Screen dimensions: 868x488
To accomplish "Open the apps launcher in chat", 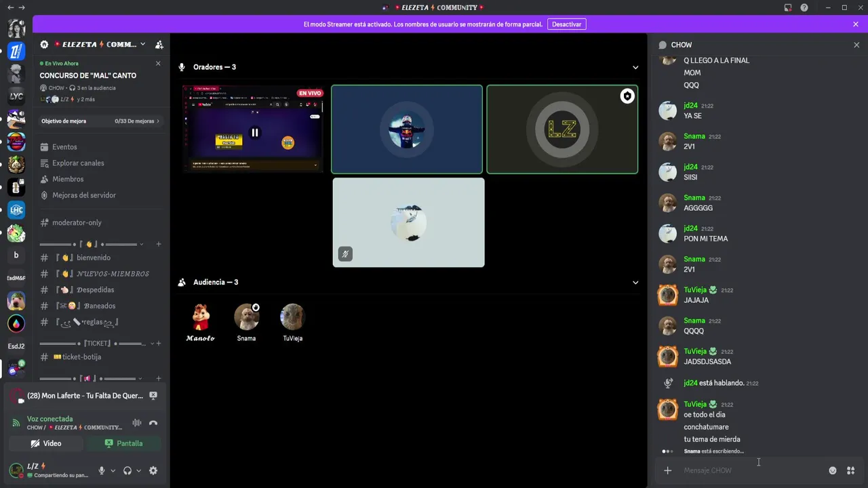I will pos(850,470).
